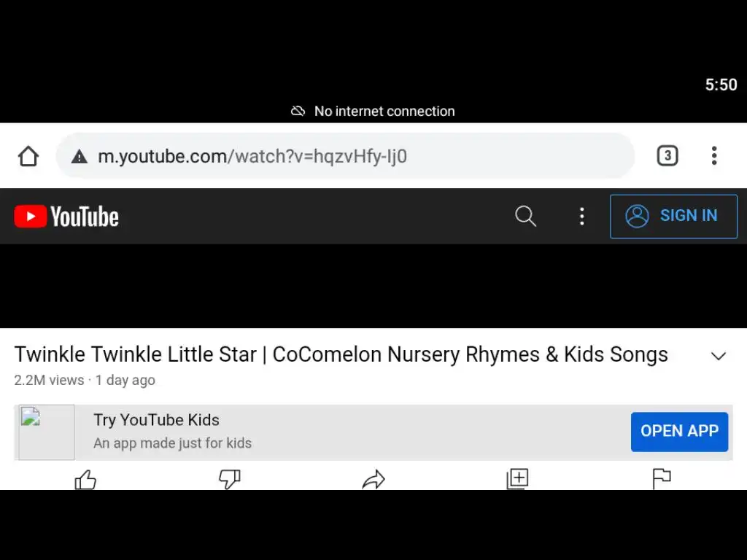The image size is (747, 560).
Task: Open the Chrome three-dot overflow menu
Action: tap(714, 155)
